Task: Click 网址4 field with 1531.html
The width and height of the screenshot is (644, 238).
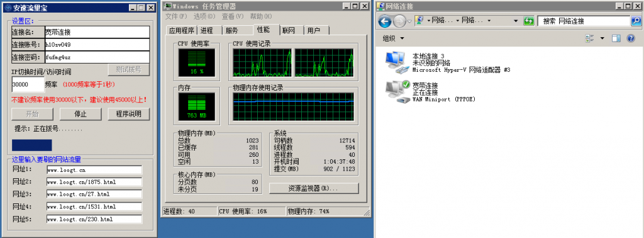Action: coord(94,207)
